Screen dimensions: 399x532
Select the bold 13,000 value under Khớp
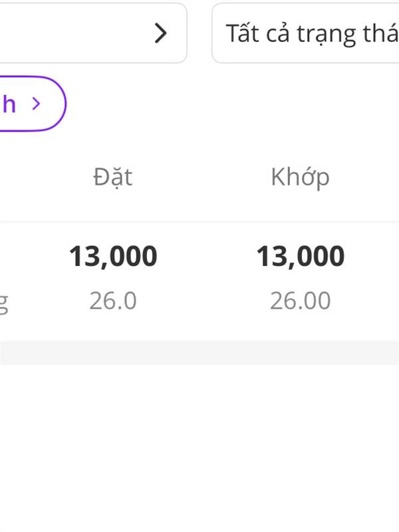click(x=301, y=256)
